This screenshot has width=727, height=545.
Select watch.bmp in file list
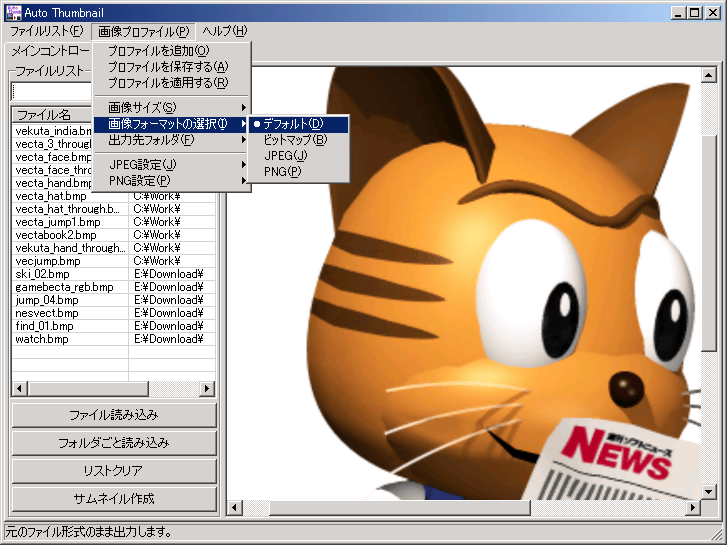click(x=114, y=339)
